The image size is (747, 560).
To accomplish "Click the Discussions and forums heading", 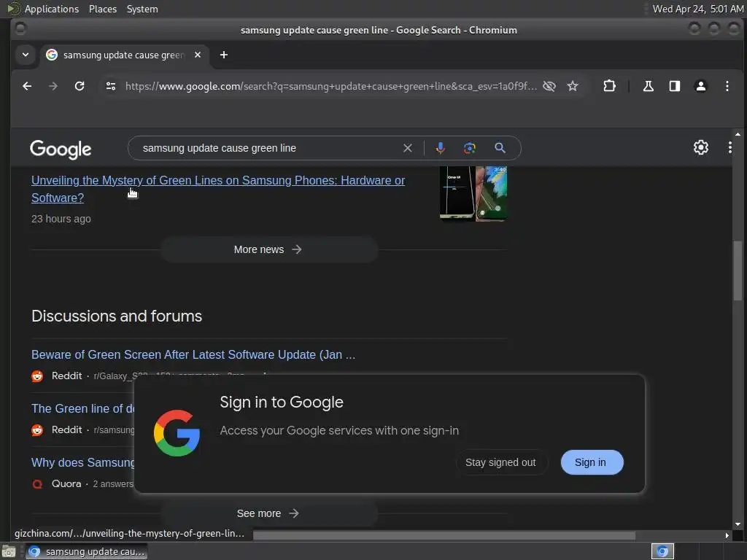I will click(117, 316).
